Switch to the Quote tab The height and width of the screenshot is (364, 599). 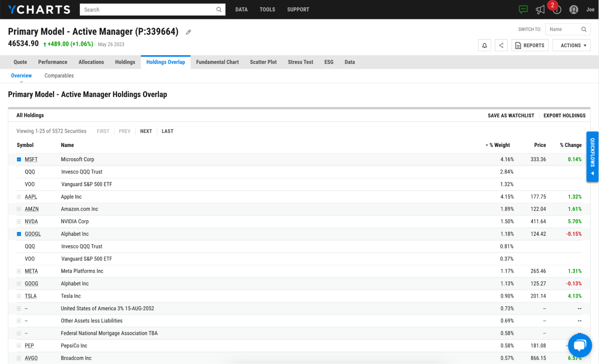click(20, 62)
